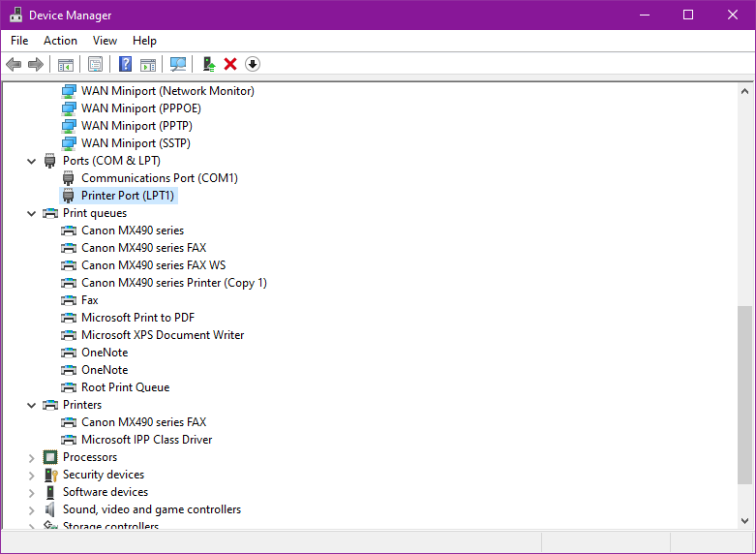Image resolution: width=756 pixels, height=554 pixels.
Task: Expand Sound, video and game controllers
Action: pyautogui.click(x=31, y=510)
